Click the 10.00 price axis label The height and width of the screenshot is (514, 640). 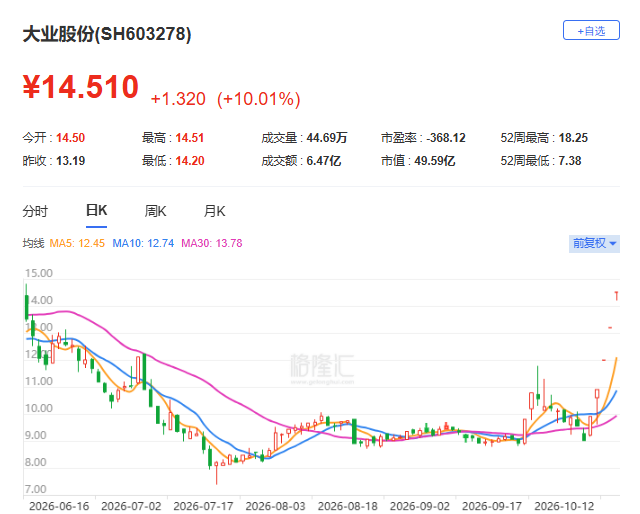[x=39, y=408]
